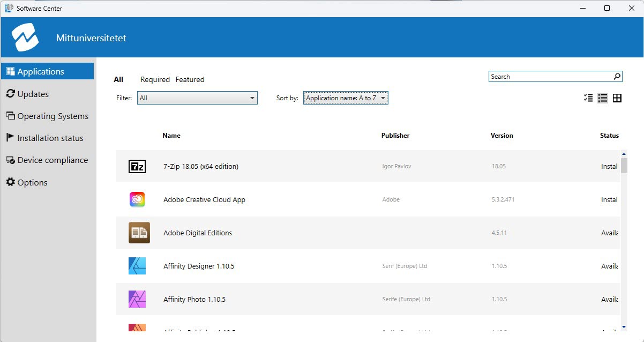Click the Publisher column header

395,136
